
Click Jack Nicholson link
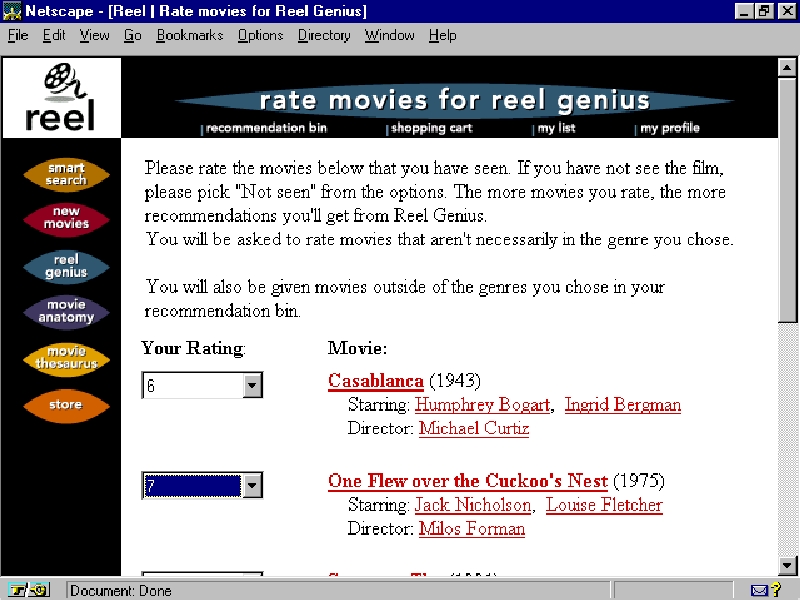(472, 505)
